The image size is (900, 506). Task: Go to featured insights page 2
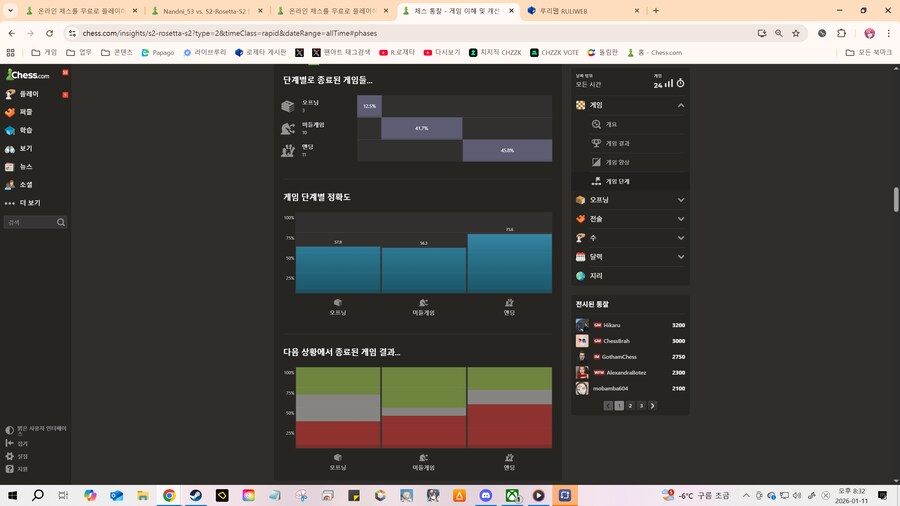[630, 406]
